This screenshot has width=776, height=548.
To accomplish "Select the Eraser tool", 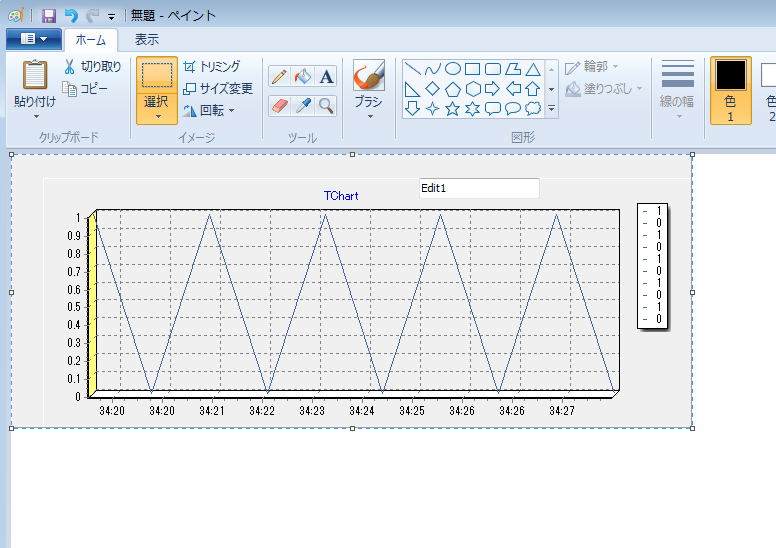I will 279,106.
